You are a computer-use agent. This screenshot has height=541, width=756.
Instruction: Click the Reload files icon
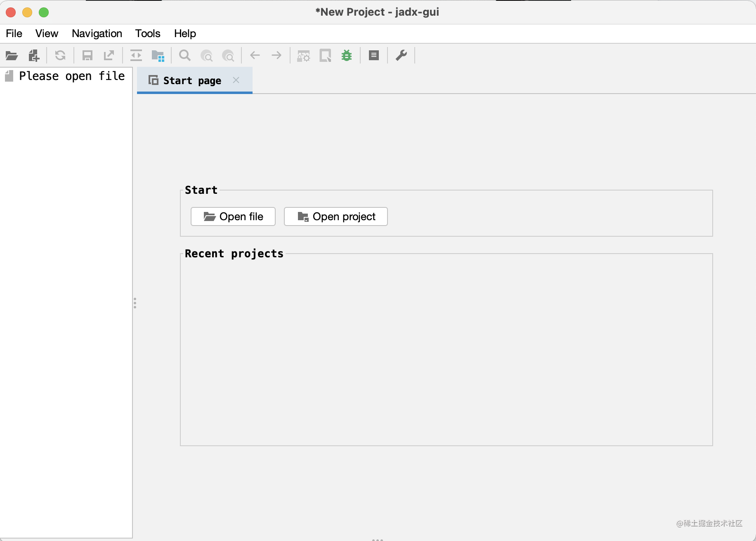point(60,55)
